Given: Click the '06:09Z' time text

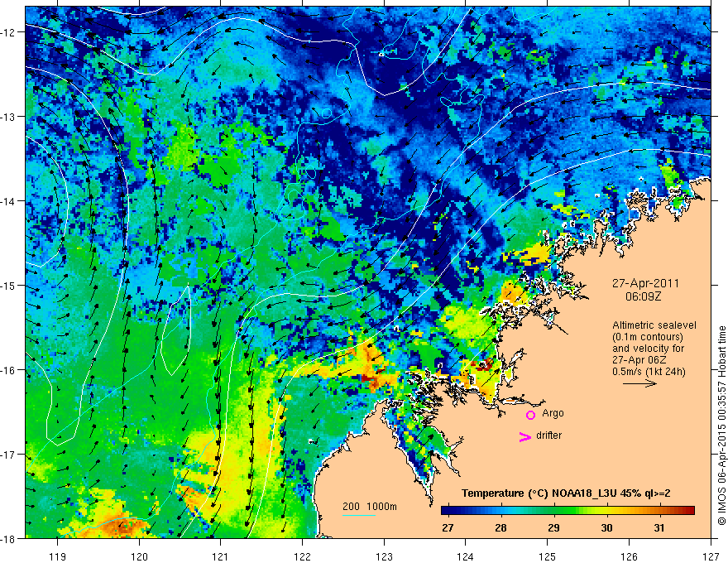Looking at the screenshot, I should (643, 296).
